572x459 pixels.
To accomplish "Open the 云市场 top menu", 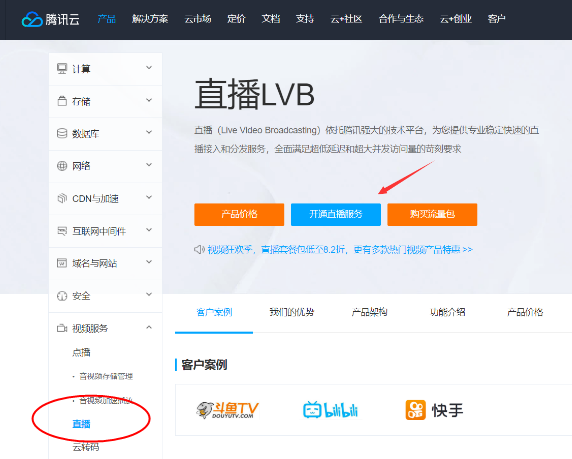I will coord(198,19).
